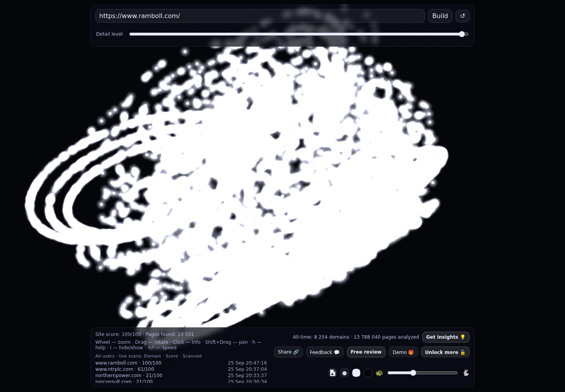Click the 25 Sep 20:37:04 timestamp
Viewport: 565px width, 392px height.
(247, 369)
